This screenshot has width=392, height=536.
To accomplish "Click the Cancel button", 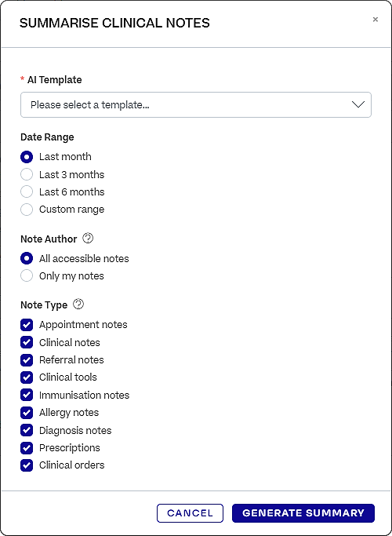I will pyautogui.click(x=190, y=513).
